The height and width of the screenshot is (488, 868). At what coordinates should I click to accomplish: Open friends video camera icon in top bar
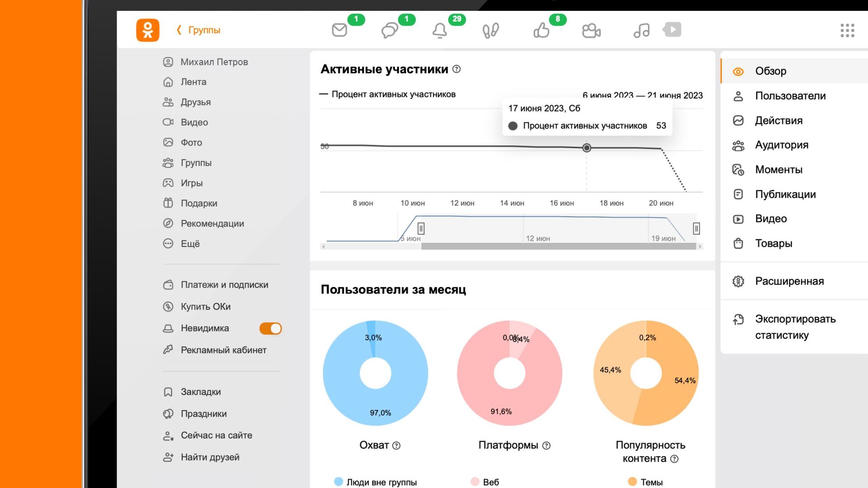coord(591,31)
